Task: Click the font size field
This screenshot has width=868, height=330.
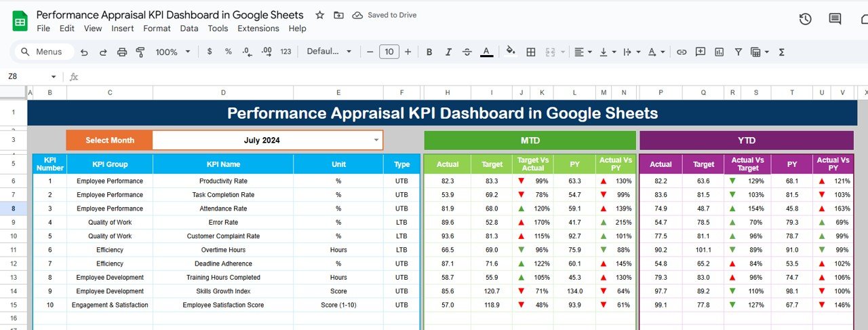Action: pos(389,52)
